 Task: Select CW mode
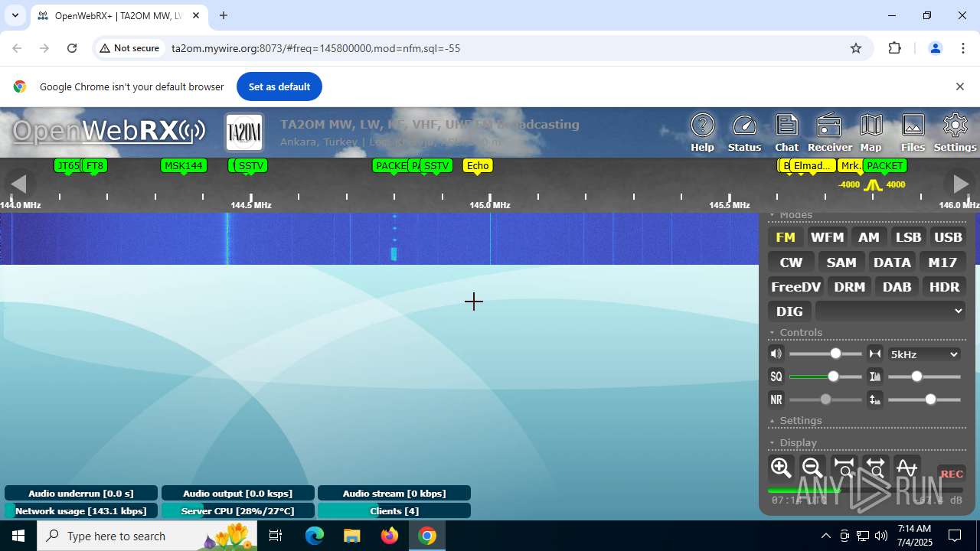pos(791,262)
